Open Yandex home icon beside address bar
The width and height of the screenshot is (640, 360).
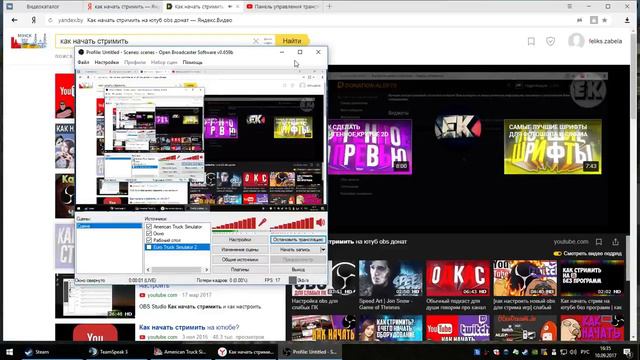click(x=33, y=20)
